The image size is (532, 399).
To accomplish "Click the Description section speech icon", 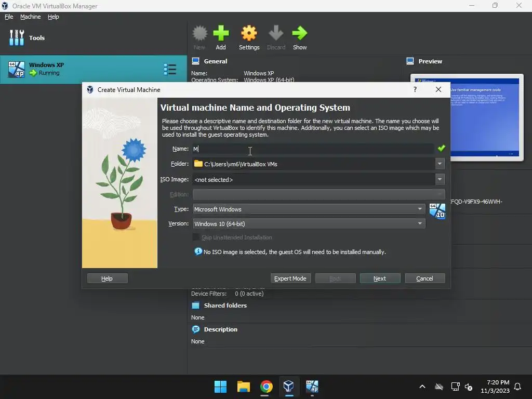I will (196, 329).
